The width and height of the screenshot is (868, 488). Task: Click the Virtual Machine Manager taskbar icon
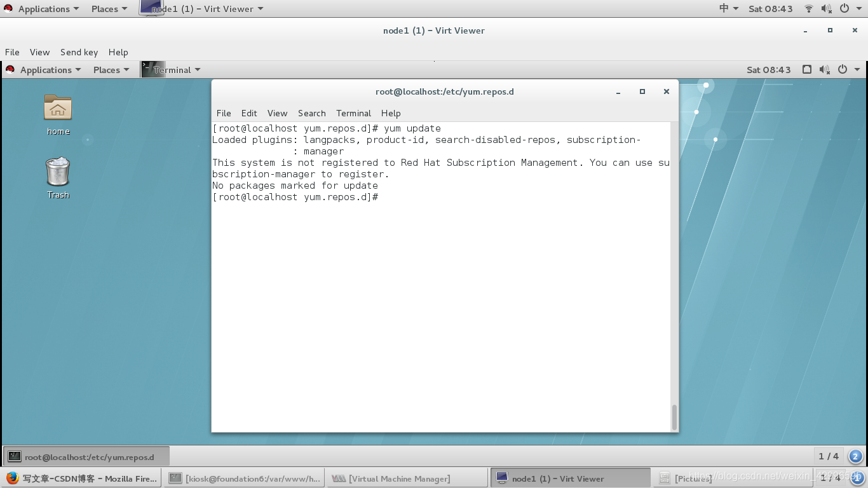(407, 478)
